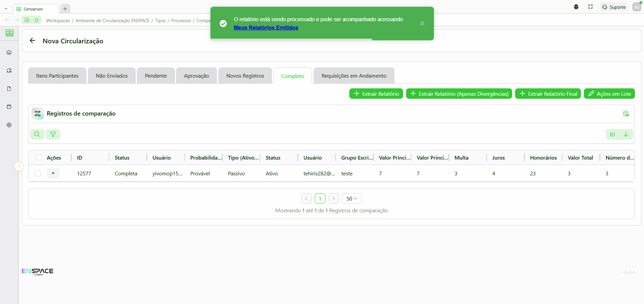Click the calendar icon in left sidebar
The width and height of the screenshot is (644, 304).
[9, 107]
